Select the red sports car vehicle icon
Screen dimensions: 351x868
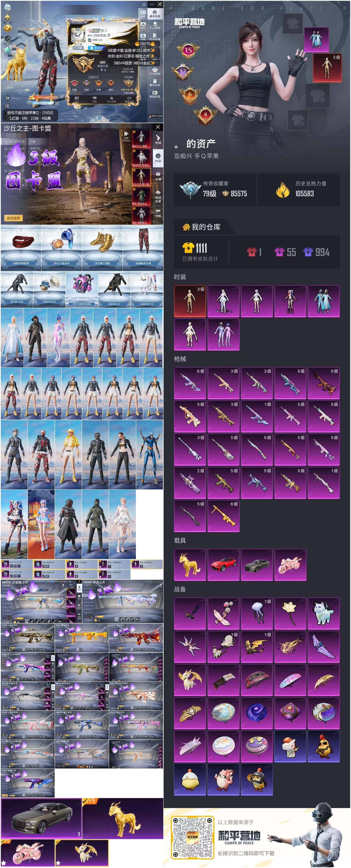coord(223,565)
